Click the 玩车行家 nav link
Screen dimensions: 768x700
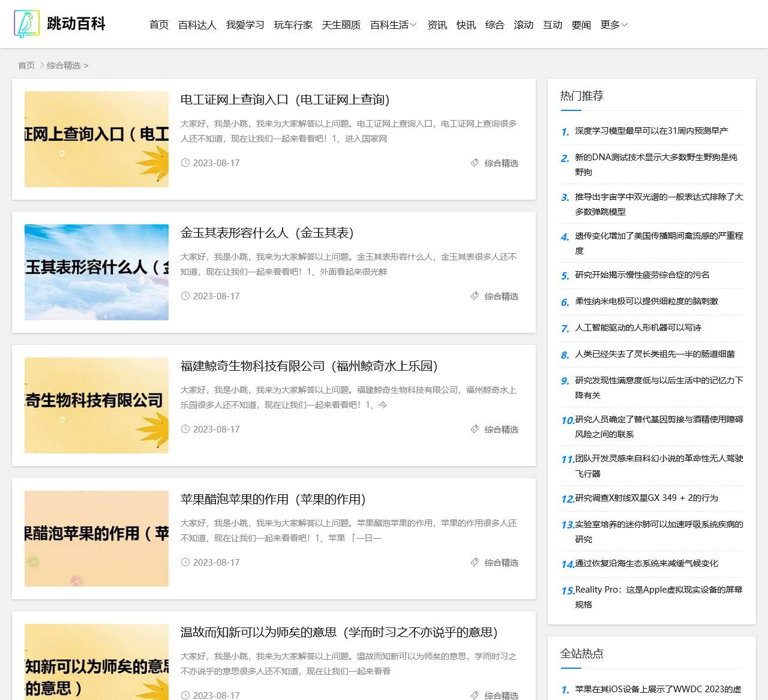293,25
